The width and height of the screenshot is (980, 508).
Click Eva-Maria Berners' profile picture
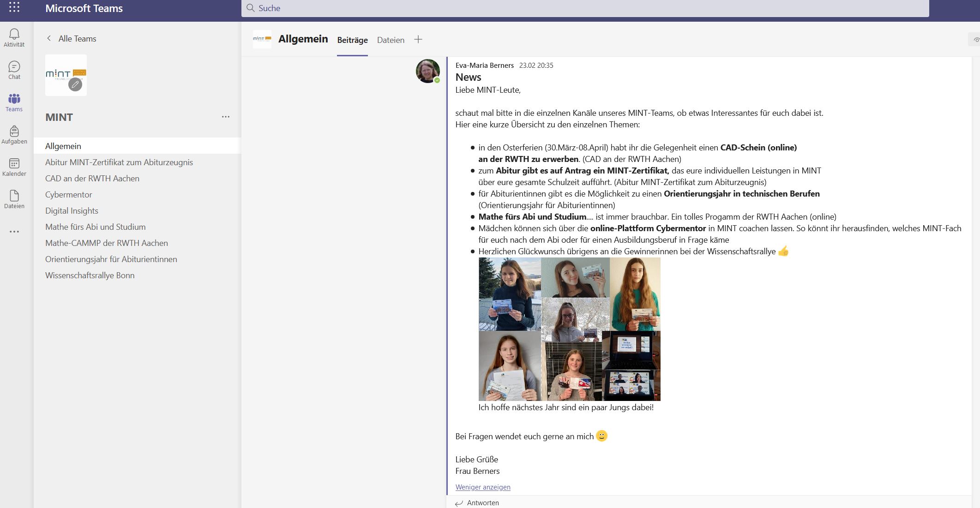coord(427,71)
